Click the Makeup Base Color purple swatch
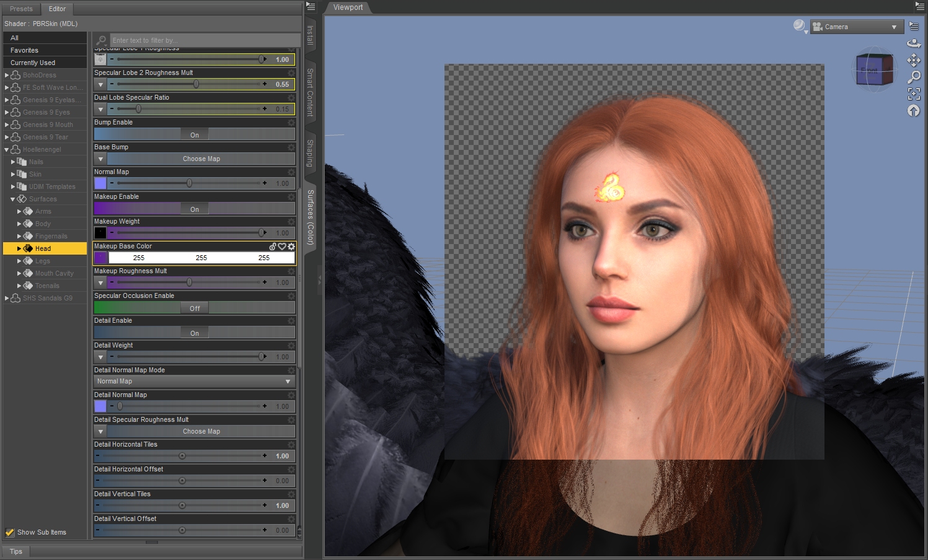The height and width of the screenshot is (560, 928). (100, 258)
